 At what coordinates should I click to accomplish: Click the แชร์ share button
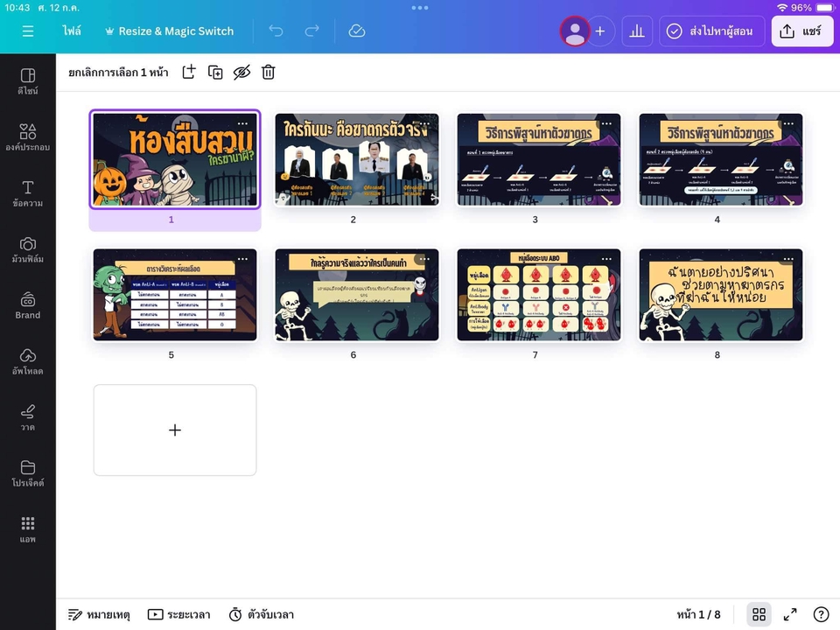[x=802, y=31]
